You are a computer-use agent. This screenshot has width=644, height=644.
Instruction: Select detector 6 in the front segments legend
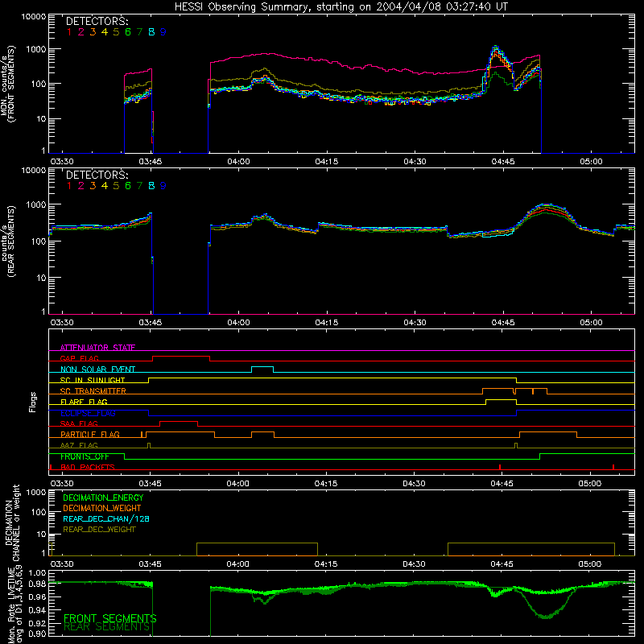[128, 32]
